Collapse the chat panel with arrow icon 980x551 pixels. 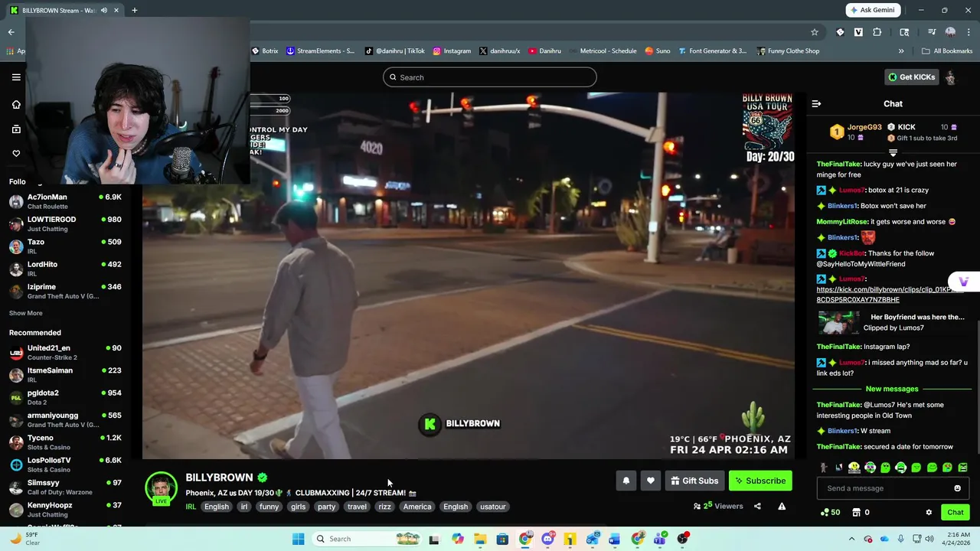click(816, 103)
